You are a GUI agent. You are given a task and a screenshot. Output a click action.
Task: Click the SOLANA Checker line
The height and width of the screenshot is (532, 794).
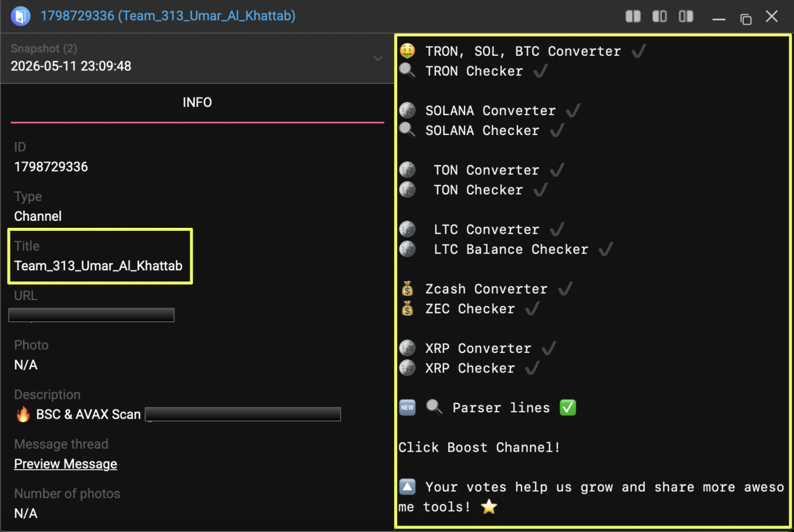click(x=482, y=130)
